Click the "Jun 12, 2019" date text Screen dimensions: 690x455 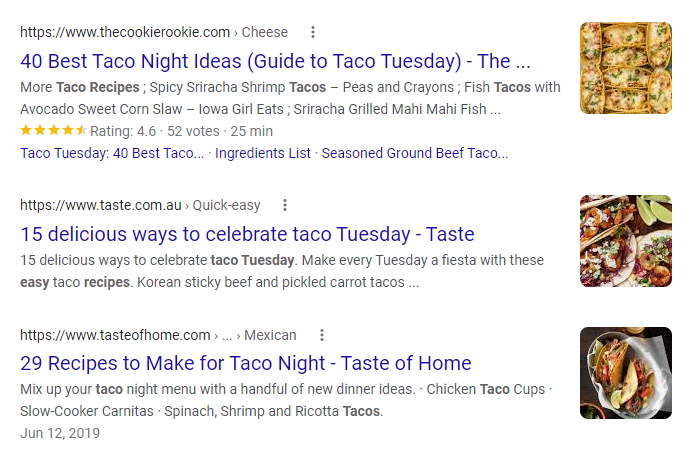60,433
